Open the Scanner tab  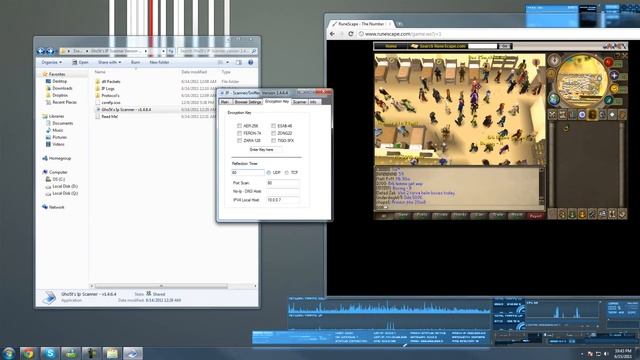coord(300,102)
